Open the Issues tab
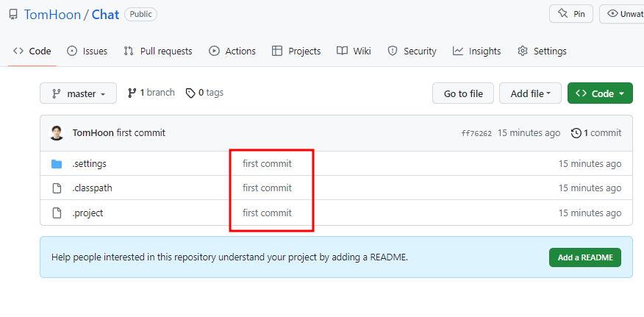Image resolution: width=644 pixels, height=317 pixels. click(87, 51)
